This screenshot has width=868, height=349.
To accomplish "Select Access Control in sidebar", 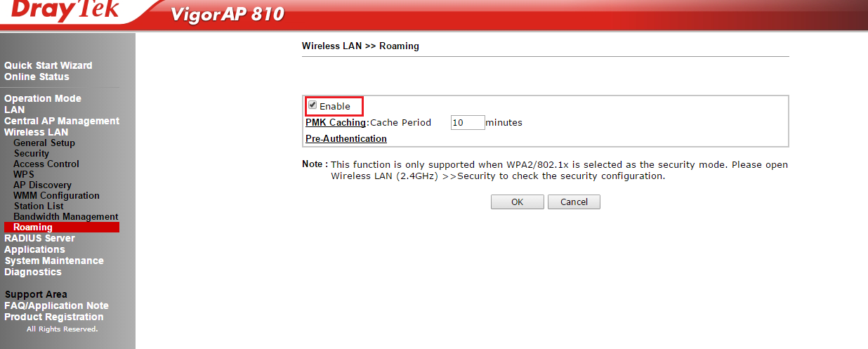I will coord(46,164).
